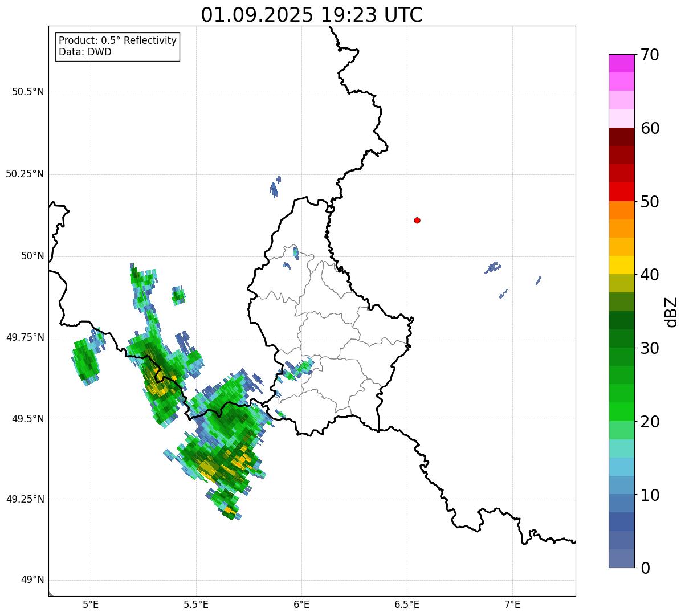685x616 pixels.
Task: Pick the dark maroon colorbar segment below 60
Action: click(622, 137)
